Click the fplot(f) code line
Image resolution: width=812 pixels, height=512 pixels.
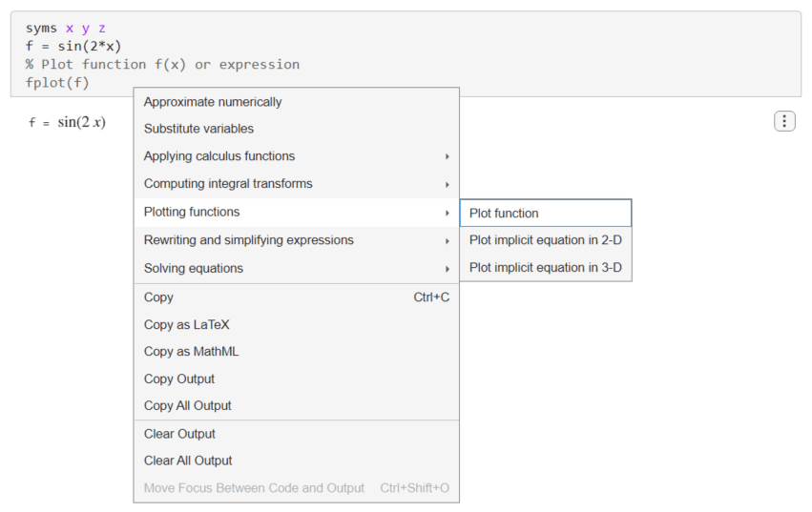57,82
